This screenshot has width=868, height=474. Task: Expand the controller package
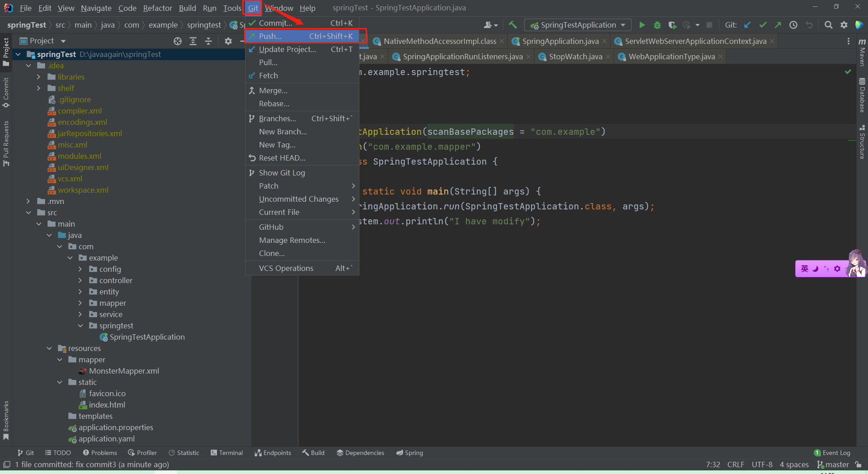click(80, 280)
